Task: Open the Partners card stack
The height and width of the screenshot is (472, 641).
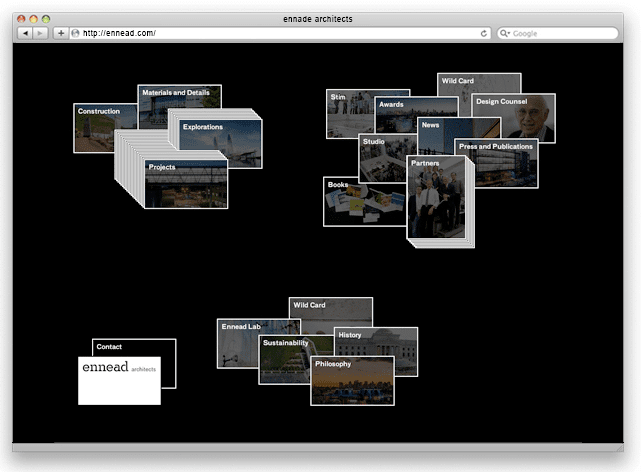Action: [437, 197]
